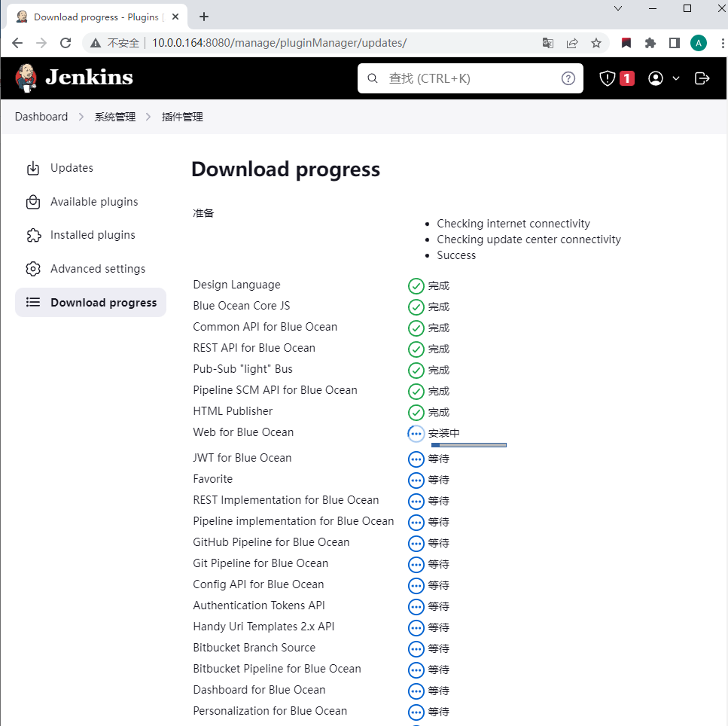Click 'Config API for Blue Ocean' text
The width and height of the screenshot is (728, 726).
tap(259, 584)
